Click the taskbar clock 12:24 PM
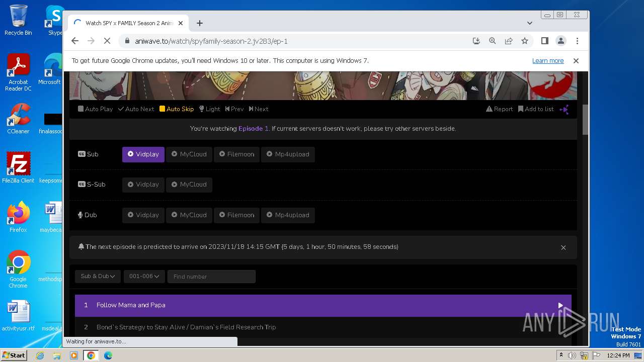Viewport: 644px width, 362px height. (x=618, y=355)
